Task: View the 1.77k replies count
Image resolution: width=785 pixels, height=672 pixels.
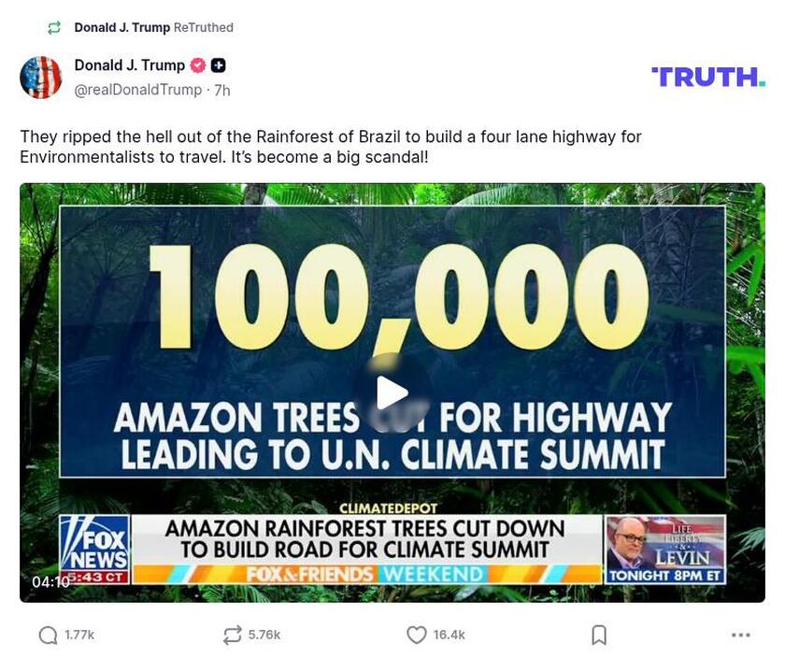Action: coord(79,636)
